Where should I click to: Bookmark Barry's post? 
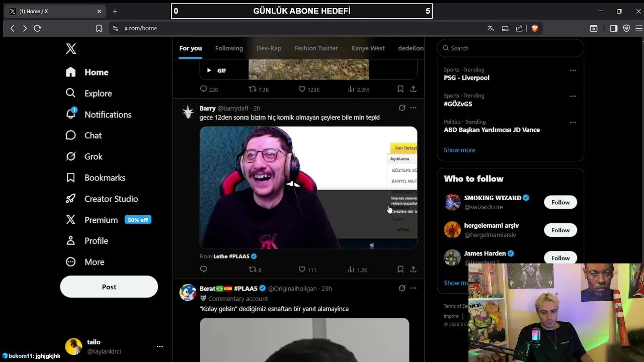400,269
